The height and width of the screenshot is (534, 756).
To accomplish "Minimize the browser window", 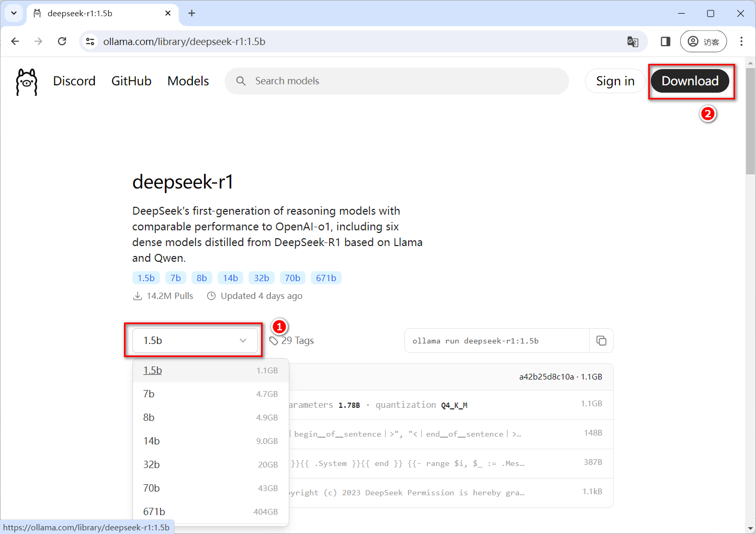I will pyautogui.click(x=681, y=14).
